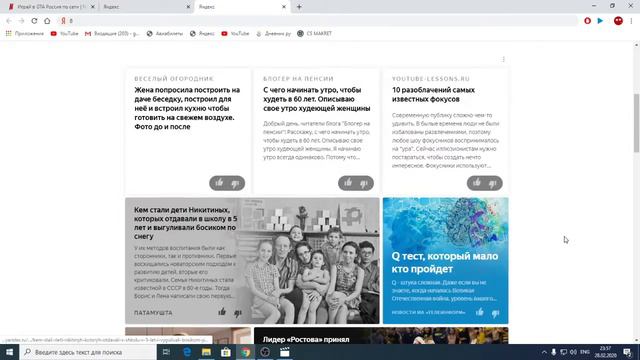Image resolution: width=640 pixels, height=360 pixels.
Task: Open article С чего начинать утро
Action: tap(317, 99)
